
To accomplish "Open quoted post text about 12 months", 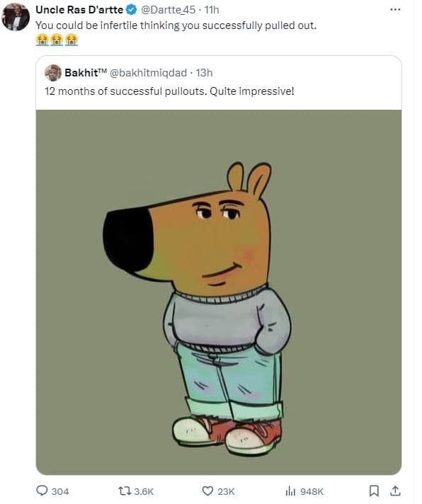I will 169,91.
